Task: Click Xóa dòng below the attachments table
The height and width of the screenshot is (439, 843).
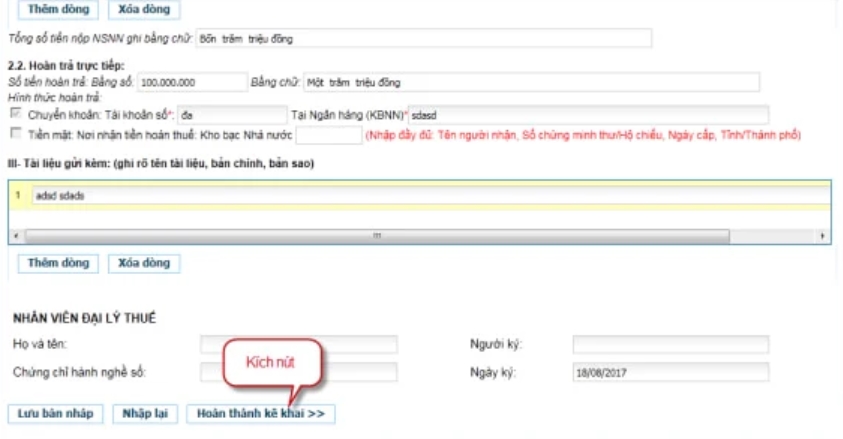Action: point(143,264)
